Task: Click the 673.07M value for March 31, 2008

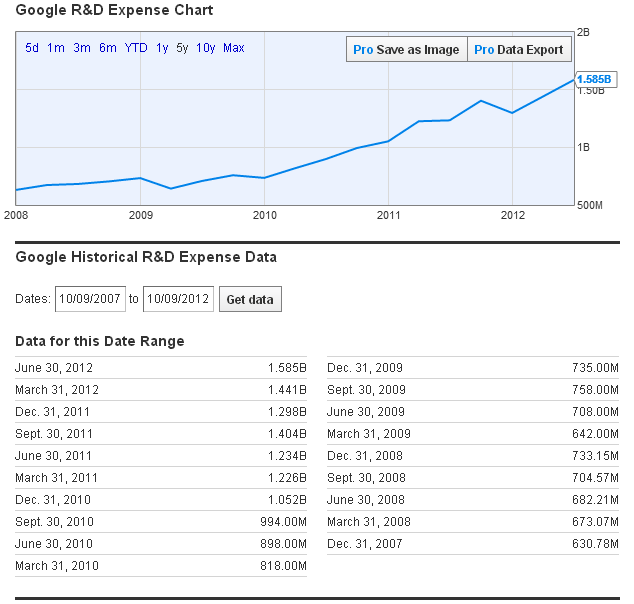Action: [595, 522]
